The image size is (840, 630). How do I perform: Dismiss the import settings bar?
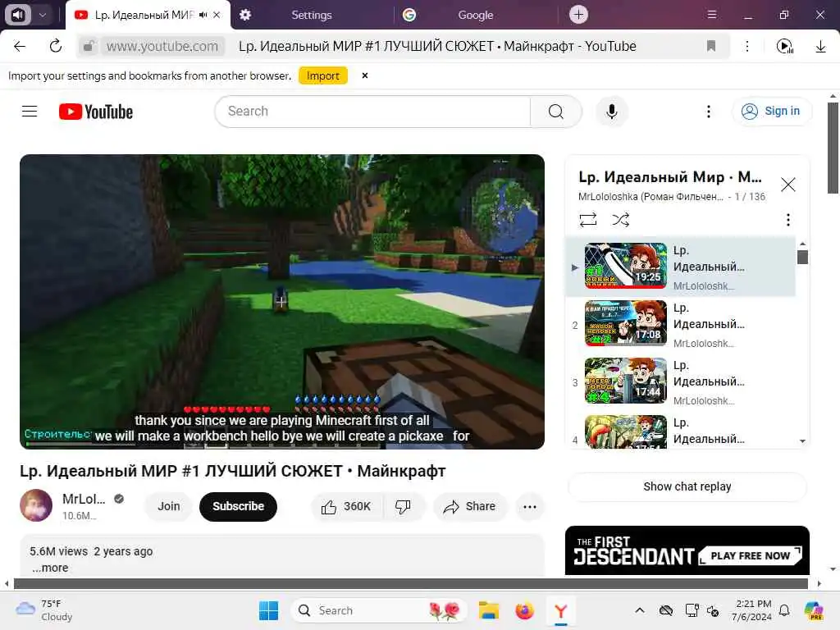365,75
